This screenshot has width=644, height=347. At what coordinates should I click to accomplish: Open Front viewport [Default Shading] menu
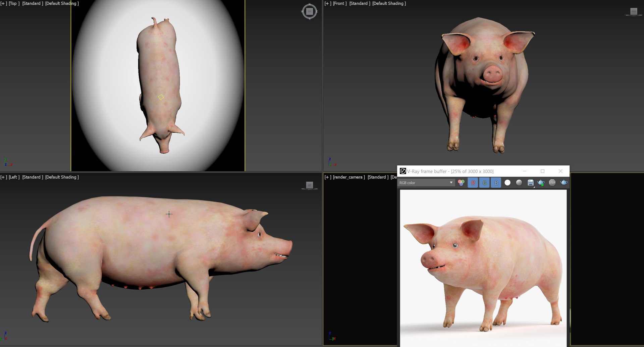pos(389,3)
